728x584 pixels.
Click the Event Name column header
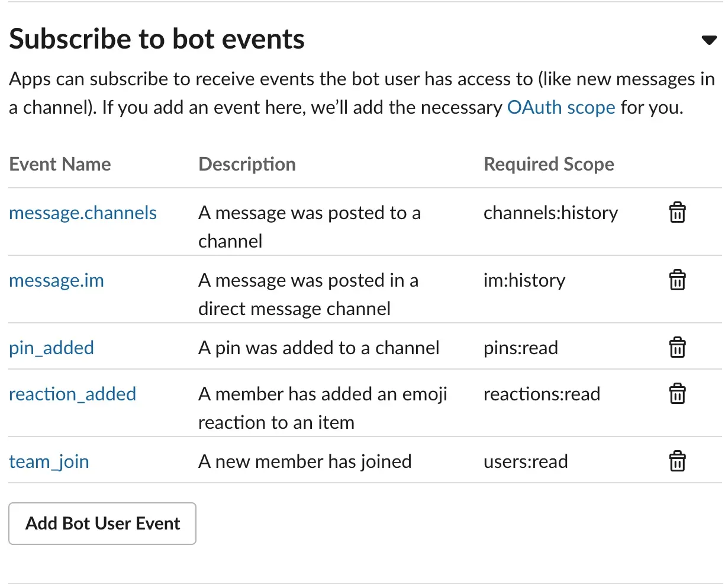(x=60, y=164)
